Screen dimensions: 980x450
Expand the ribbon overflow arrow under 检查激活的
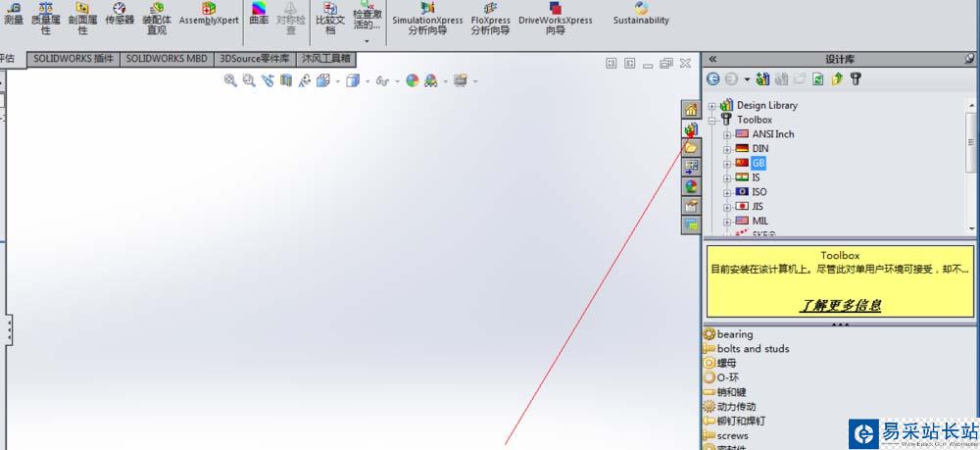coord(367,41)
